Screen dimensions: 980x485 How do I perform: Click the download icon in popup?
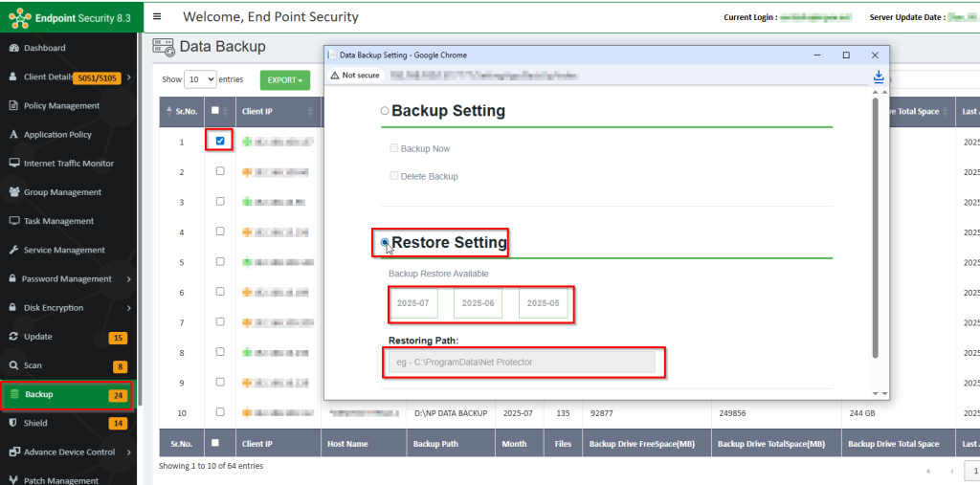point(879,77)
